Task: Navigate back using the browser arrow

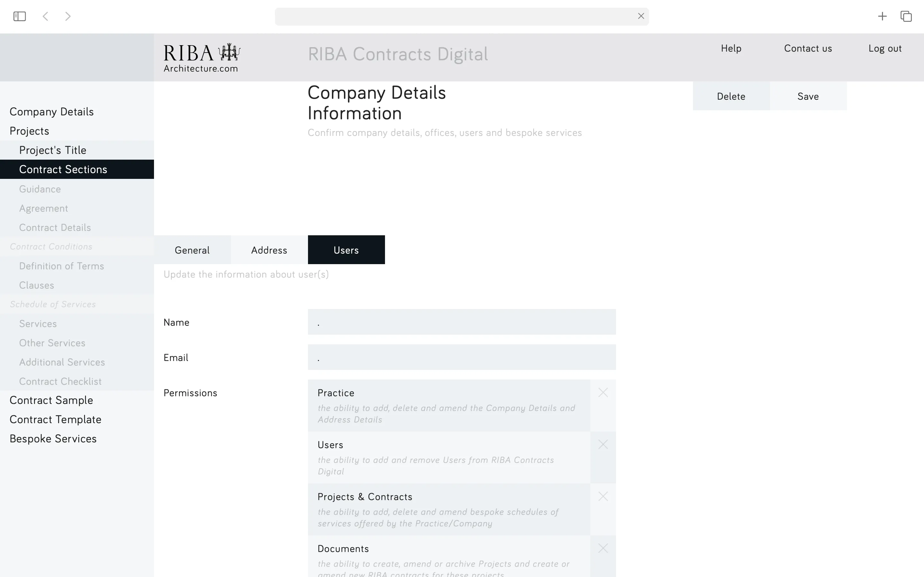Action: (46, 16)
